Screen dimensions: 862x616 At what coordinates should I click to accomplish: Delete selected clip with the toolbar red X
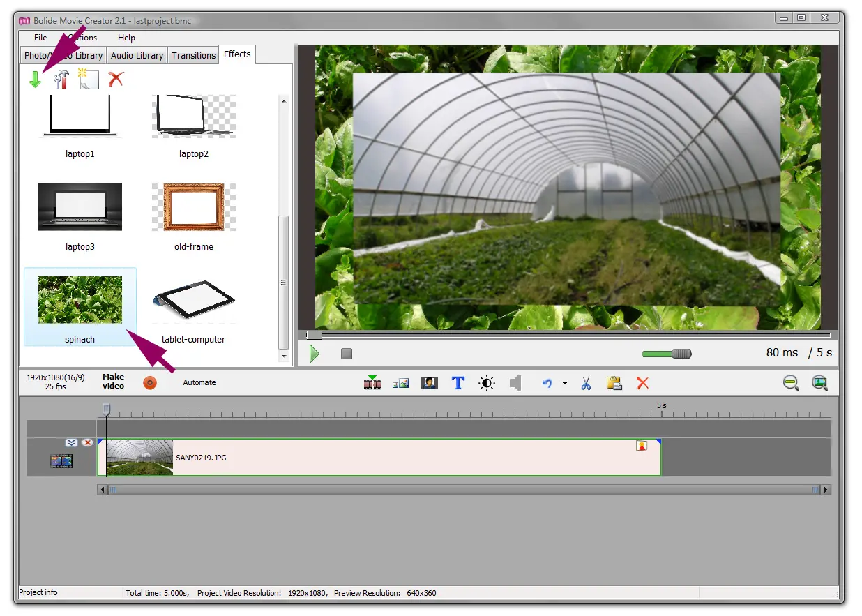[643, 383]
